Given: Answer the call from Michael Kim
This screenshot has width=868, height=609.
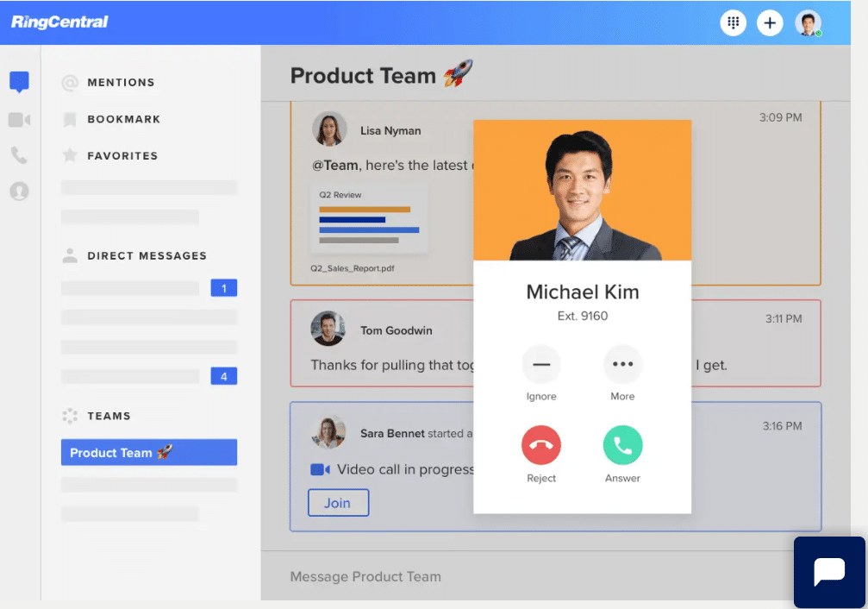Looking at the screenshot, I should [622, 446].
